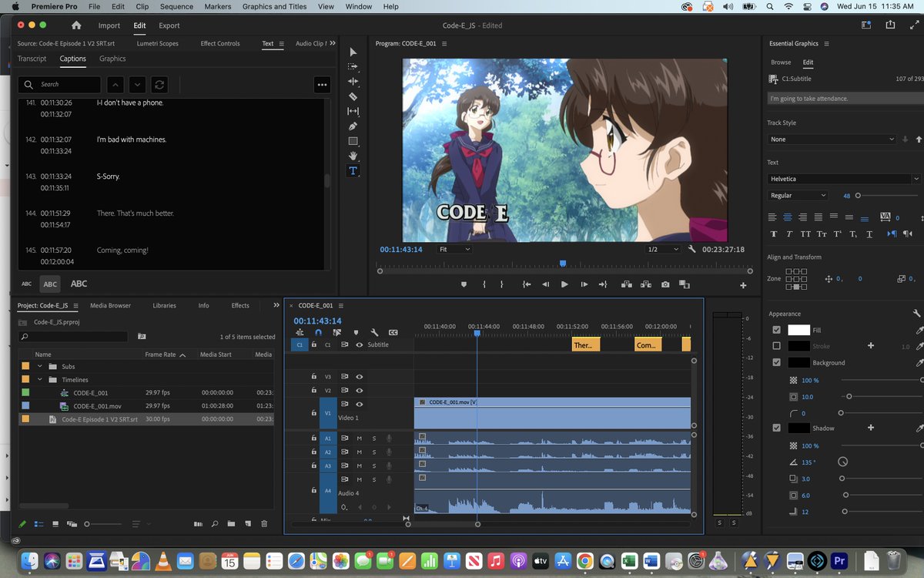Toggle the Shadow checkbox

pos(776,428)
